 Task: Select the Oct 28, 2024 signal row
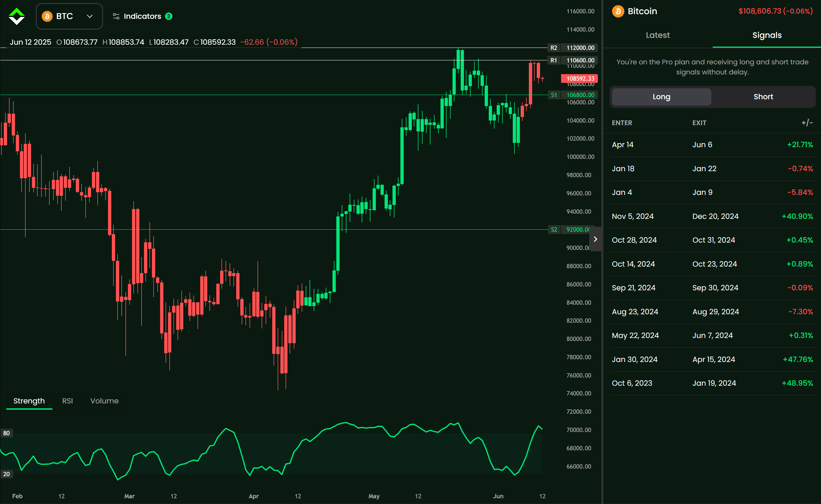coord(712,240)
